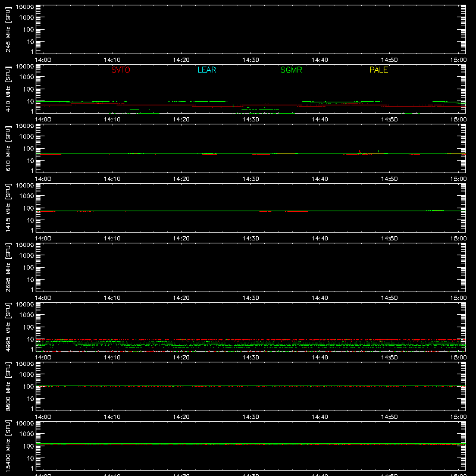Click the 14:20 label under the 8800 MHz panel
Image resolution: width=476 pixels, height=476 pixels.
(x=181, y=417)
